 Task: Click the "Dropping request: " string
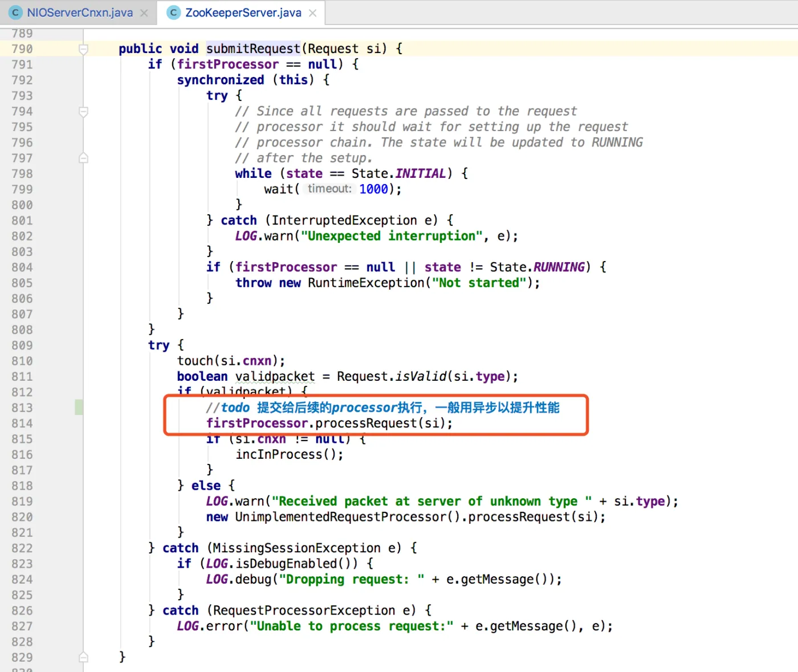coord(352,580)
